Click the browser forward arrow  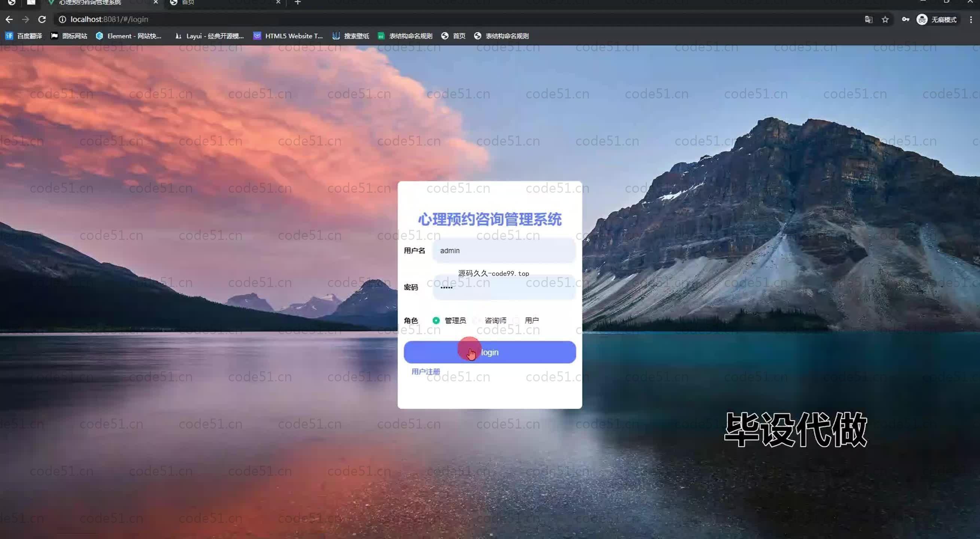25,19
